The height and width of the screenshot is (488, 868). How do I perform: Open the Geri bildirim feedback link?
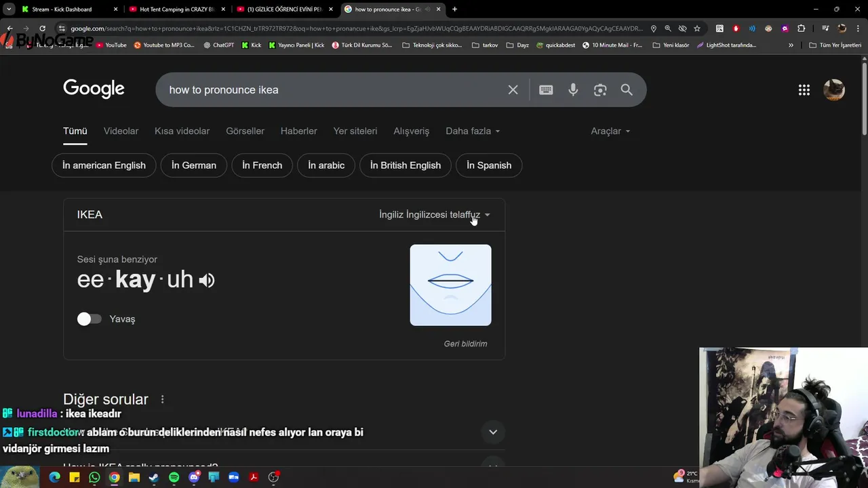click(x=465, y=344)
